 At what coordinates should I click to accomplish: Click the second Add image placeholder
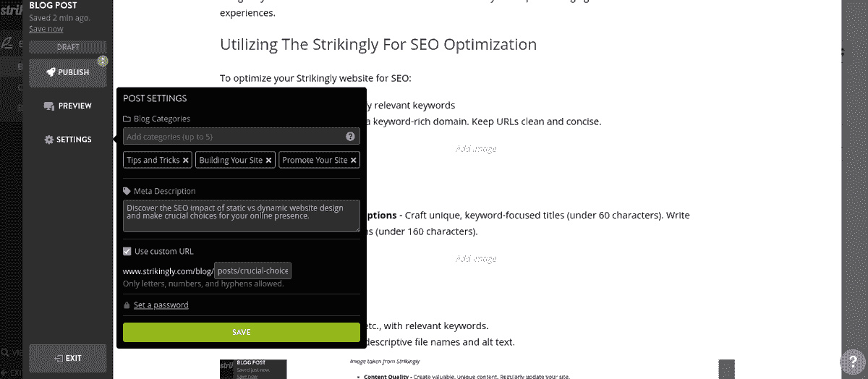[476, 258]
